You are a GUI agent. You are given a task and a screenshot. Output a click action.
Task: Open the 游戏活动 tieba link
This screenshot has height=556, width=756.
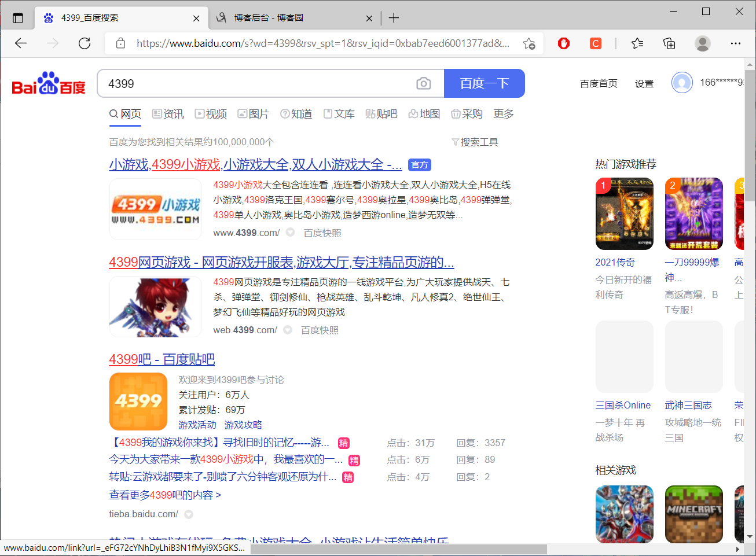pyautogui.click(x=197, y=425)
